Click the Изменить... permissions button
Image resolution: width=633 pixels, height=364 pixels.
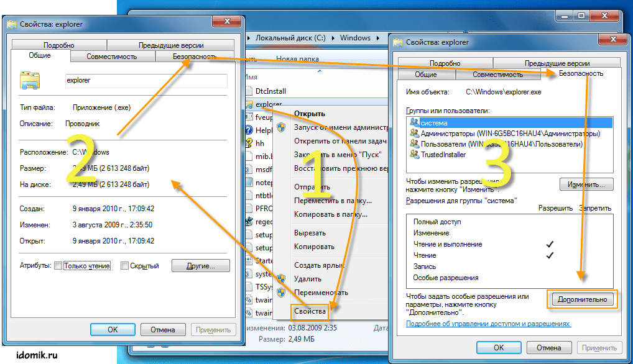[x=586, y=184]
